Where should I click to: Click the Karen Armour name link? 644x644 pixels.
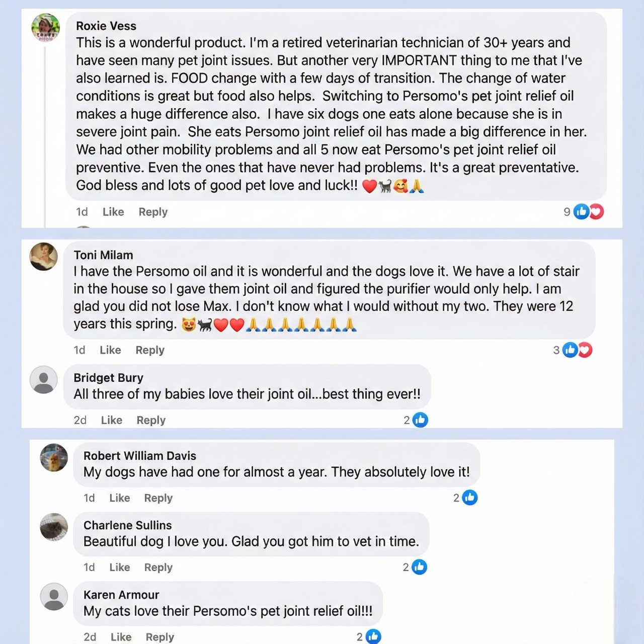point(121,595)
